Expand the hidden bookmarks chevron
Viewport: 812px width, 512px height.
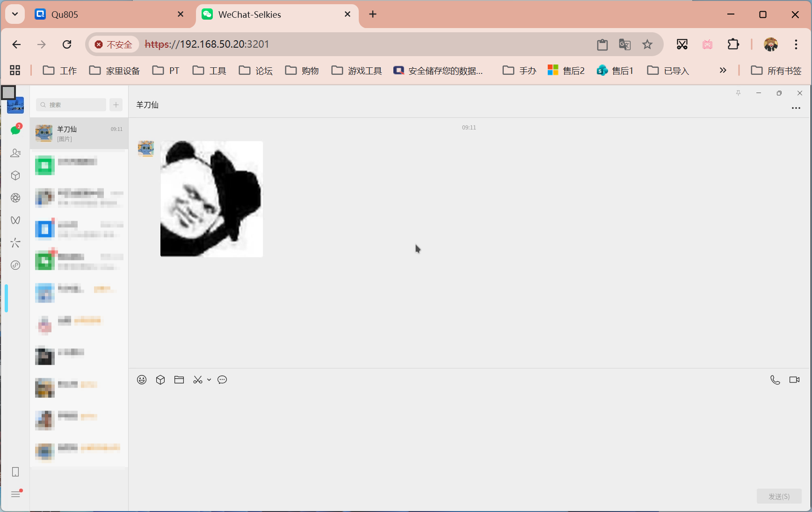tap(723, 70)
